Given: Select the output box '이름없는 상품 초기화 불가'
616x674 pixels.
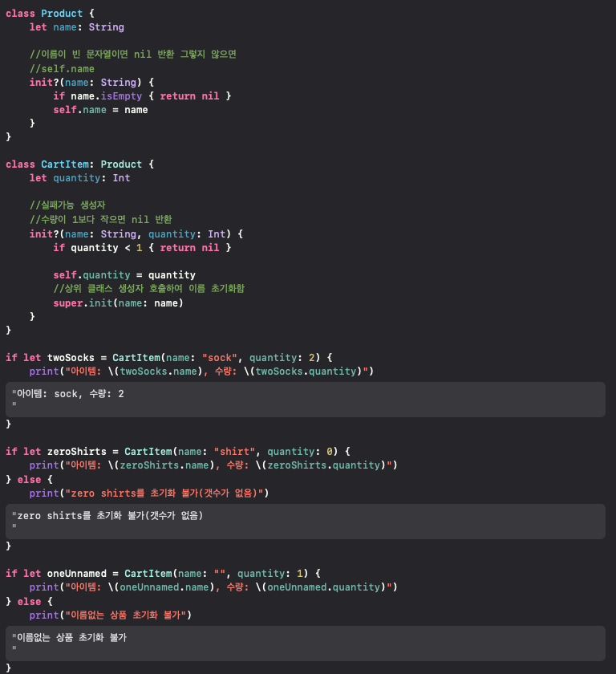Looking at the screenshot, I should 306,644.
